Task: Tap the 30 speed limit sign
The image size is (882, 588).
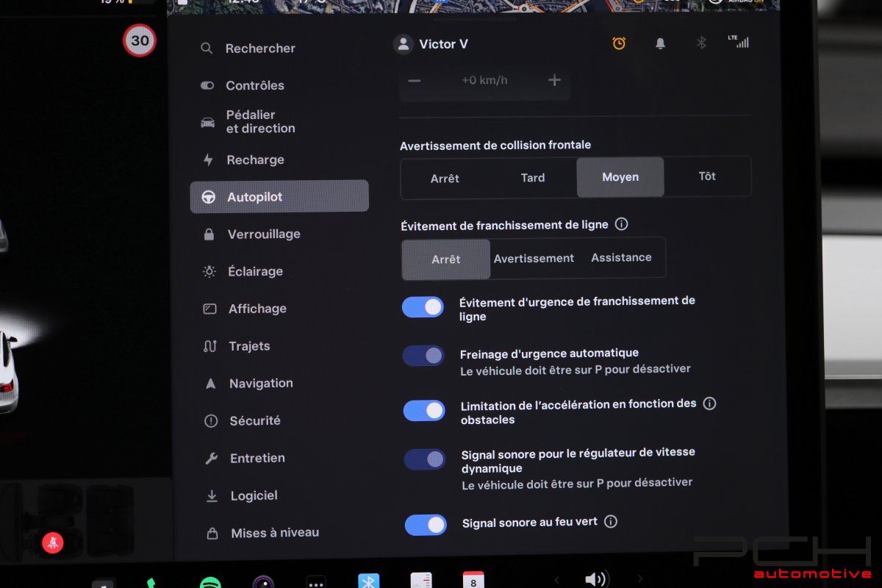Action: [140, 40]
